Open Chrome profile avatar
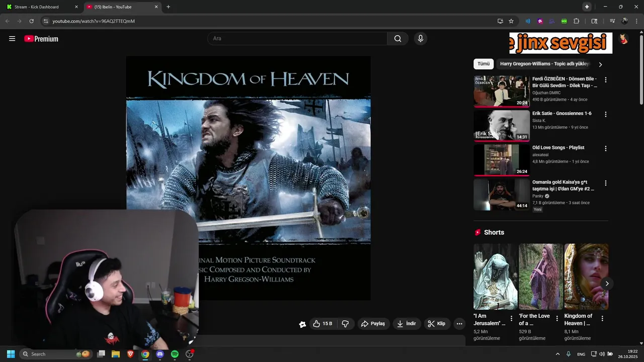 point(624,21)
